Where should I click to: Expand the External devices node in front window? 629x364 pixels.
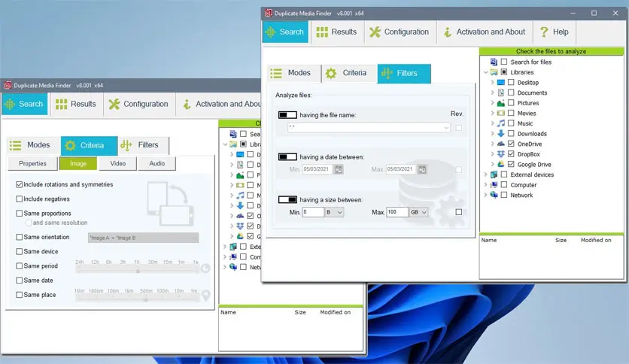[x=486, y=174]
